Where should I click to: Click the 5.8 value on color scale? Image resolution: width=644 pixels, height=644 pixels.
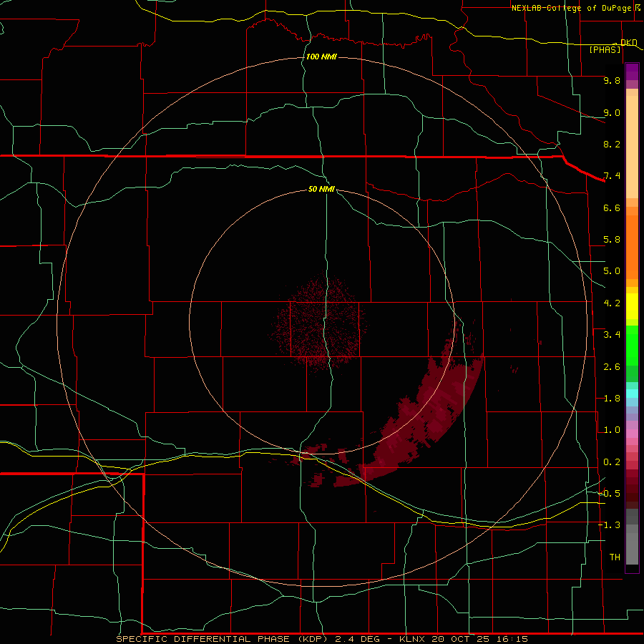coord(612,240)
